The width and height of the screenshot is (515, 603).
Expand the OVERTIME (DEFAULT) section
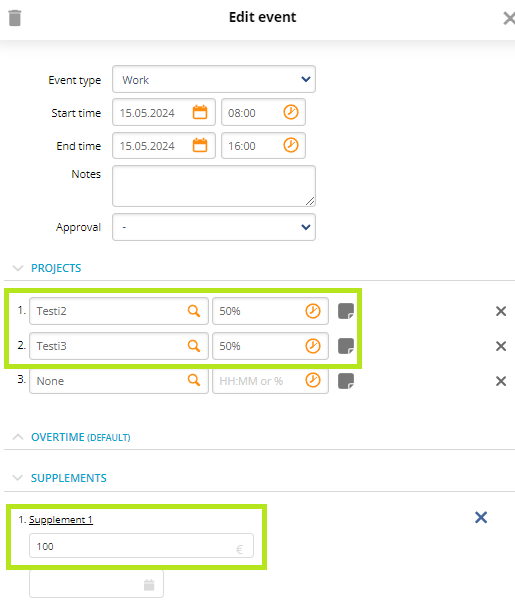[x=18, y=437]
